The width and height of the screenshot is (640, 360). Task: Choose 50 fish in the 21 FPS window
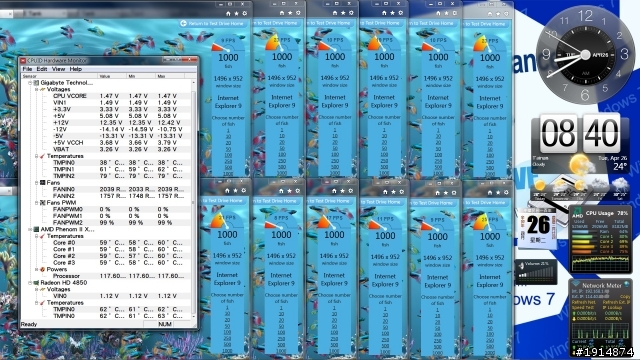[227, 326]
